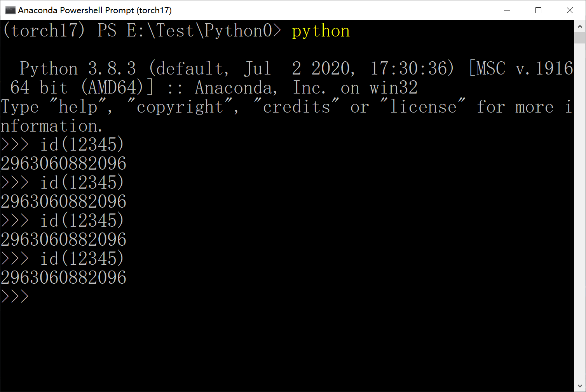Click the final >>> interactive prompt
The height and width of the screenshot is (392, 586).
pos(15,297)
